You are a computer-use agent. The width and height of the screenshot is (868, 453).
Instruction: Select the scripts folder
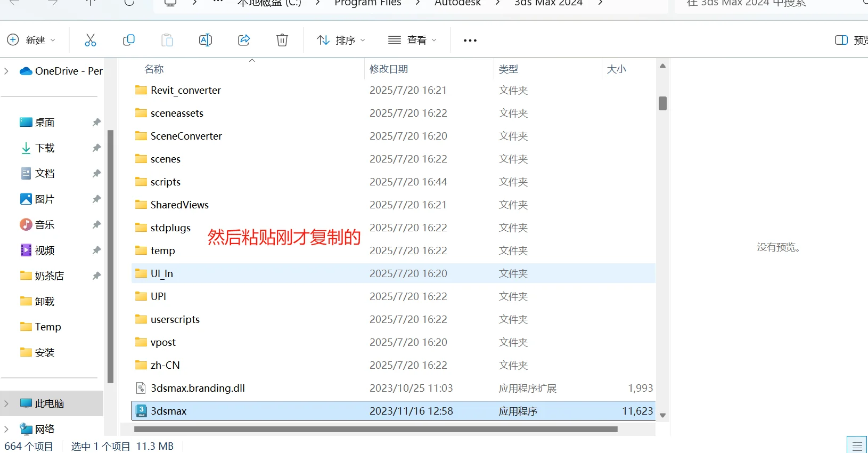(x=393, y=182)
